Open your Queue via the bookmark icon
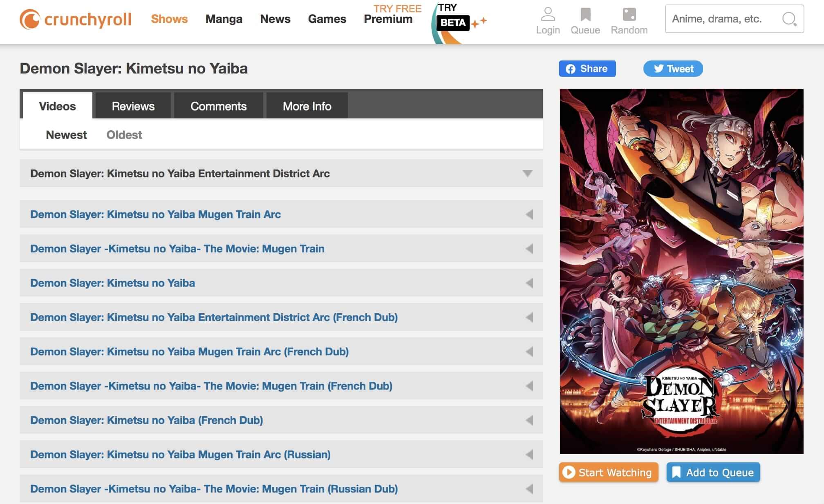Screen dimensions: 824x504 tap(585, 18)
